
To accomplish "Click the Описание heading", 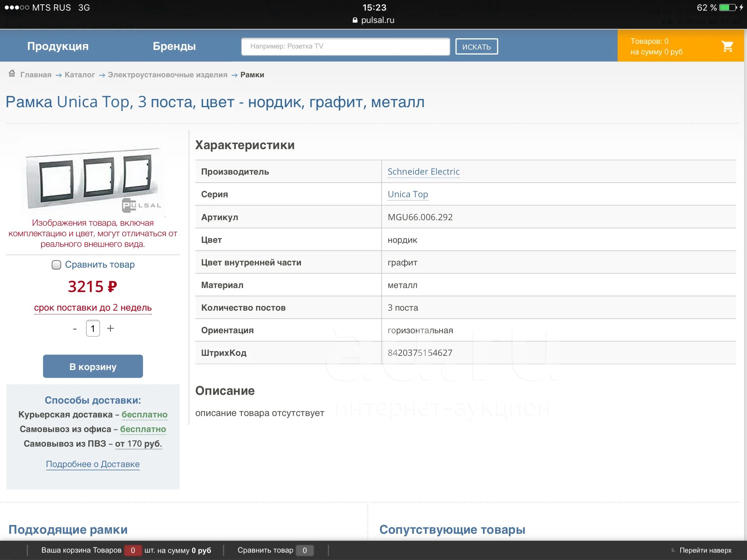I will 225,391.
